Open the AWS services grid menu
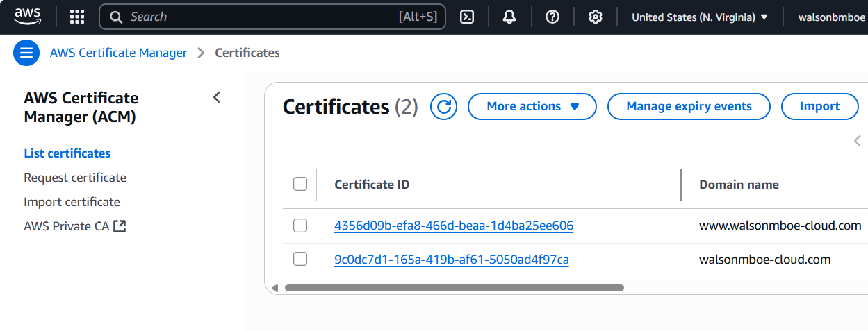Viewport: 868px width, 331px height. pos(77,17)
